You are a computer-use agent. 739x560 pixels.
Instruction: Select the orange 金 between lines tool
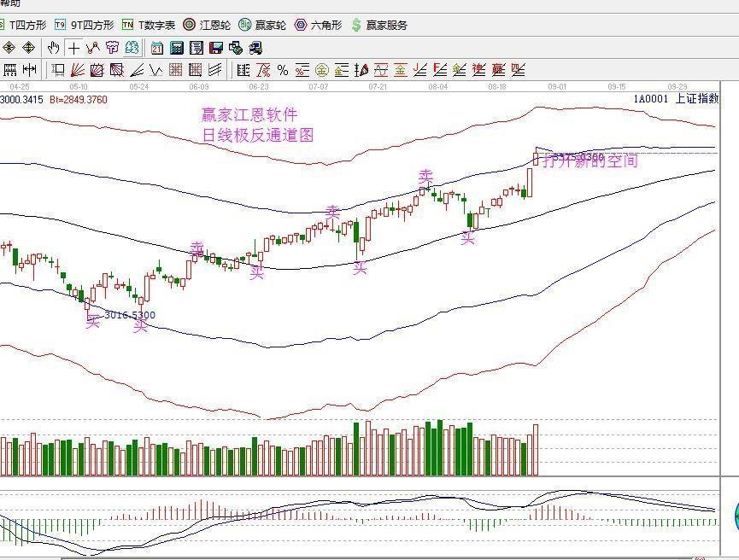[400, 71]
